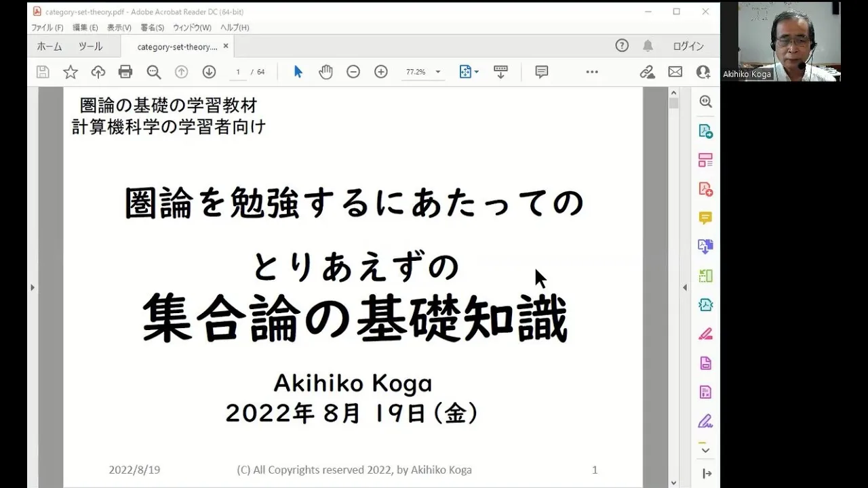This screenshot has height=488, width=868.
Task: Expand more tools chevron in right sidebar
Action: (705, 450)
